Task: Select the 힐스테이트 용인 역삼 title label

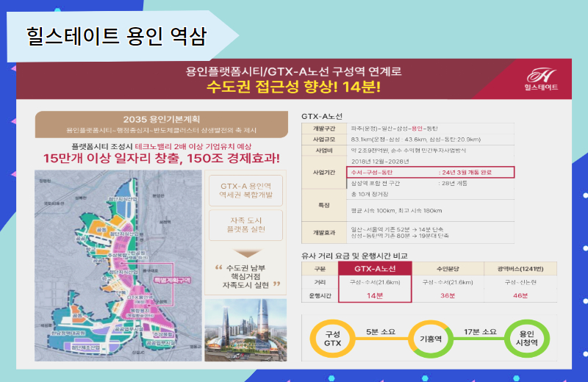Action: click(116, 36)
